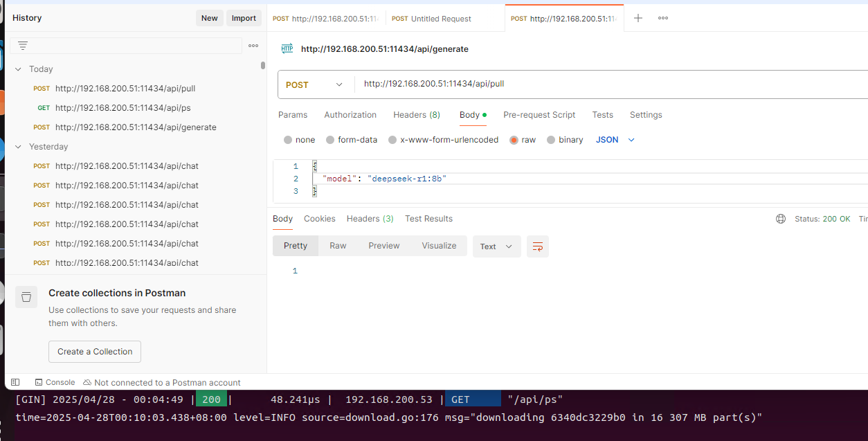Open the History options ellipsis menu

coord(253,46)
